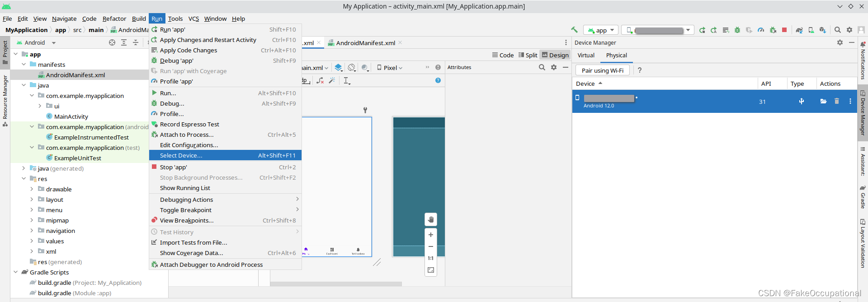Select the Run 'app' menu entry
This screenshot has height=302, width=868.
tap(225, 29)
